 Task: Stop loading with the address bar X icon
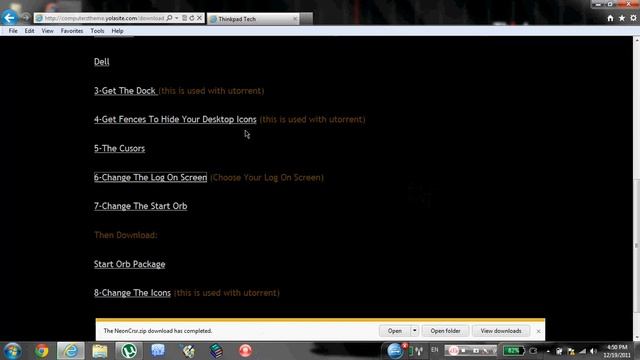200,18
